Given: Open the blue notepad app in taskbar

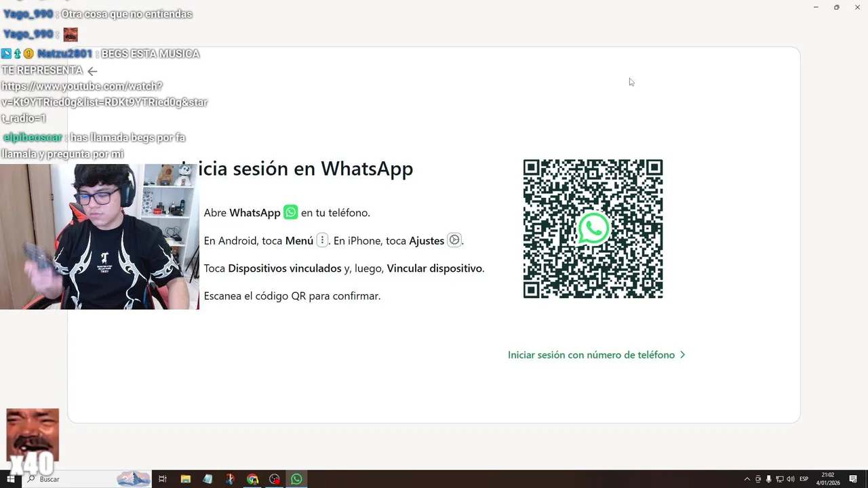Looking at the screenshot, I should tap(208, 479).
